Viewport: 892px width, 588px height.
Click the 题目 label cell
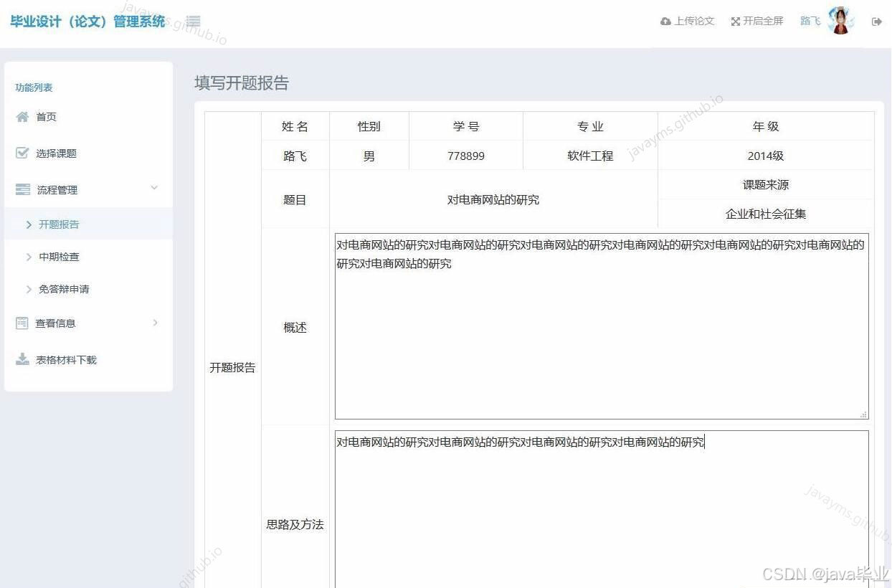(x=295, y=199)
